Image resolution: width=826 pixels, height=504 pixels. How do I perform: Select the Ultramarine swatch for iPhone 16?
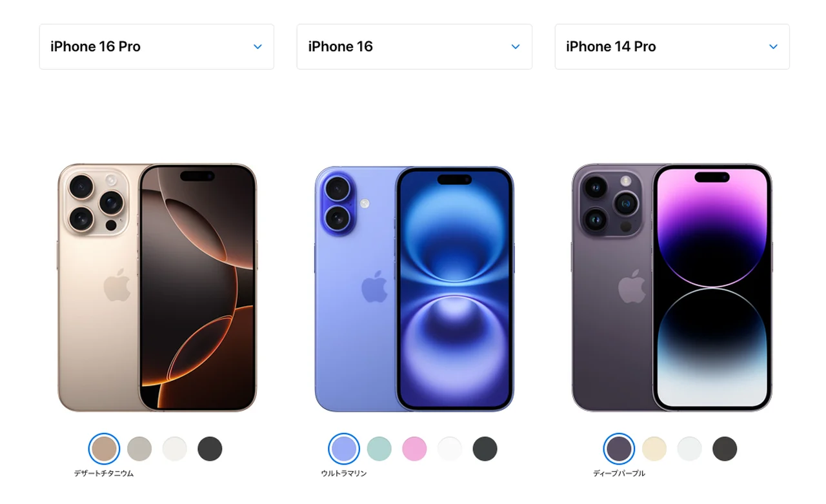[344, 449]
